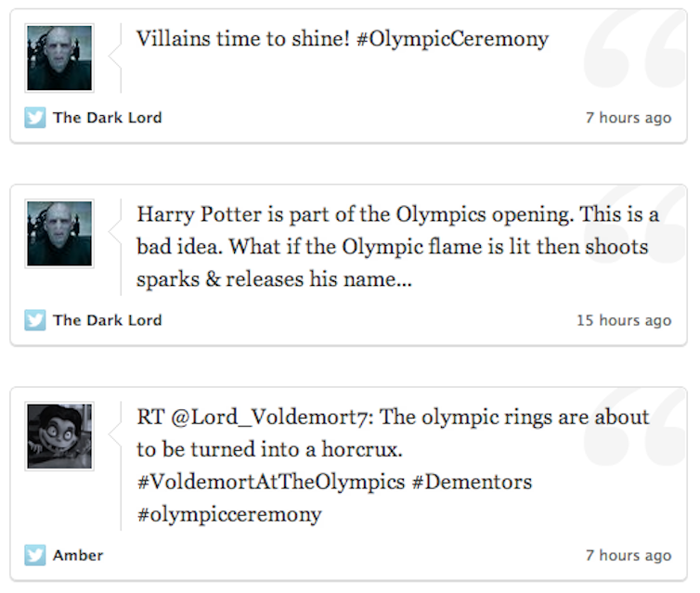Open Amber's profile name link

(x=78, y=555)
